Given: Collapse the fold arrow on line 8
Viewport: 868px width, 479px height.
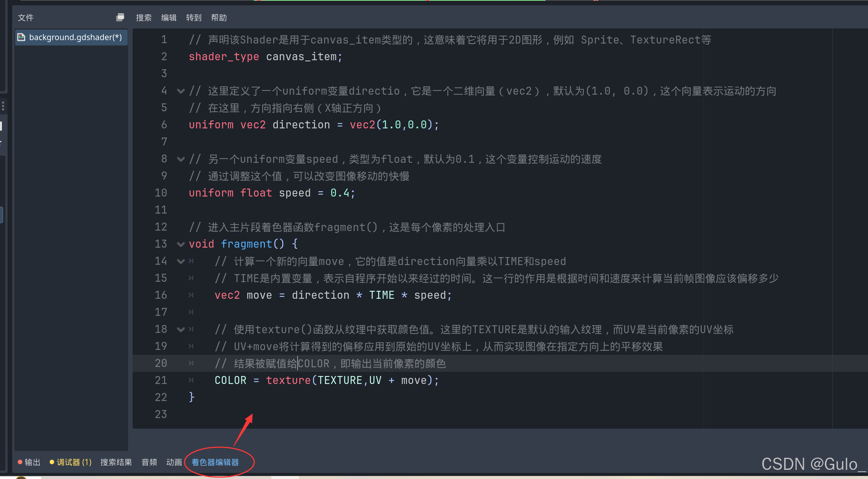Looking at the screenshot, I should point(181,159).
